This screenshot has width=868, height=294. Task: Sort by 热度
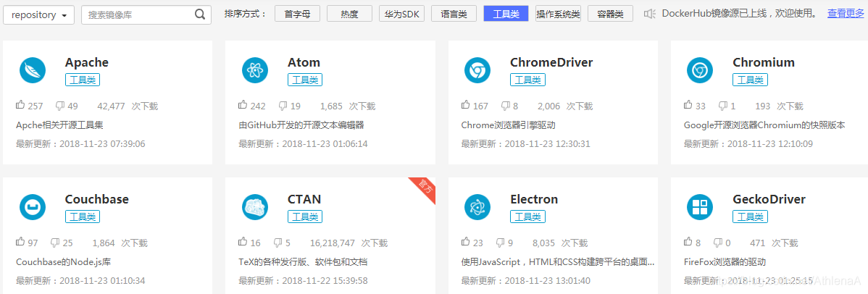coord(349,14)
